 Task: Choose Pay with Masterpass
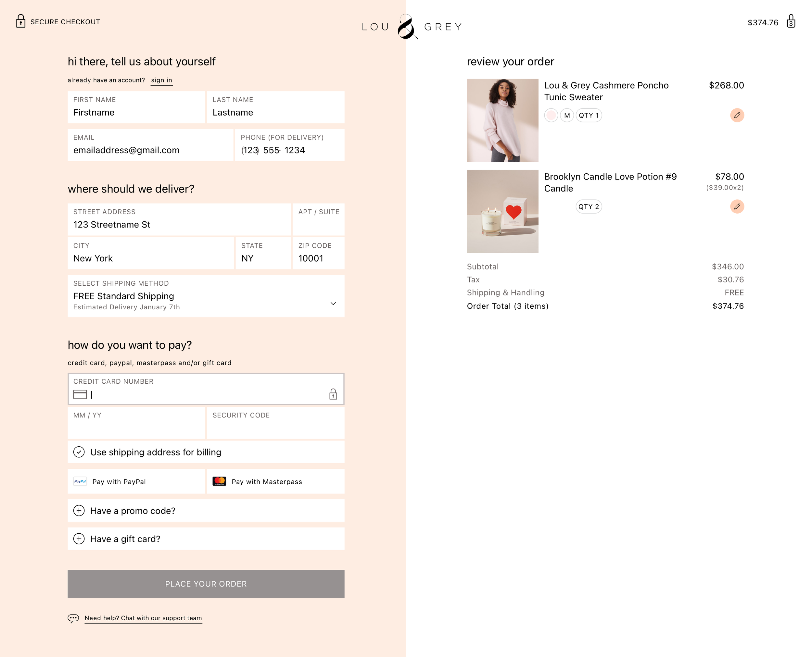point(276,481)
